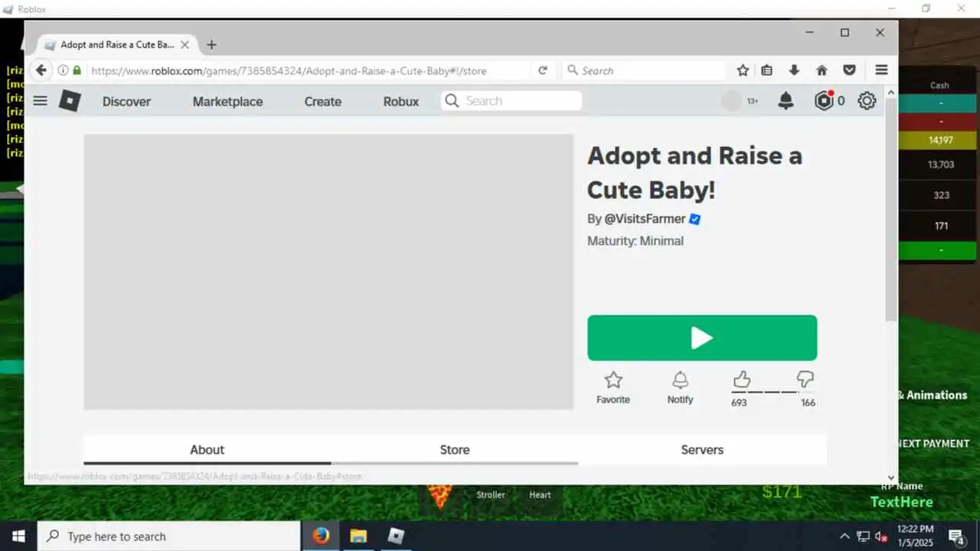Open File Explorer from the taskbar
The height and width of the screenshot is (551, 980).
point(358,536)
